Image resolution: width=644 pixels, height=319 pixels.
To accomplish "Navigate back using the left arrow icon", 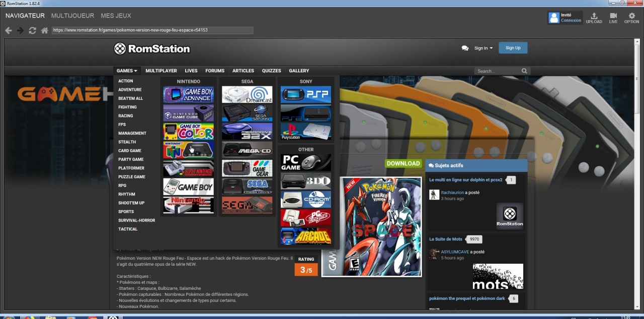I will [x=8, y=30].
